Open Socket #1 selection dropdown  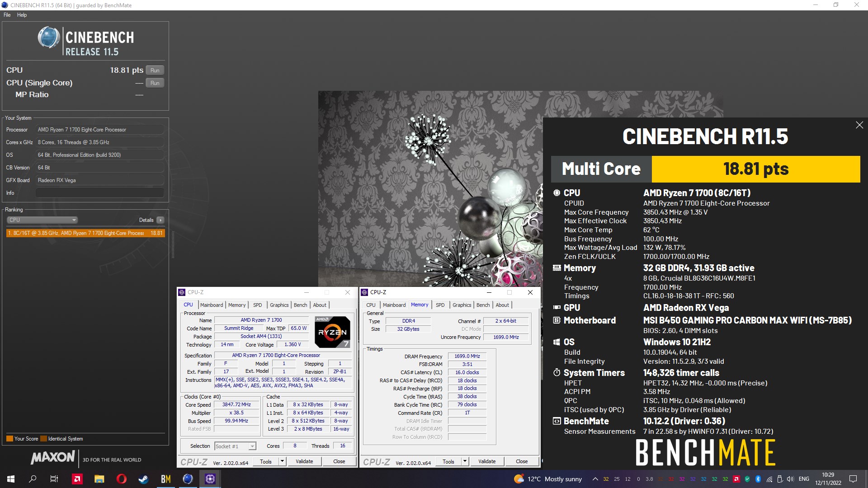click(x=235, y=446)
